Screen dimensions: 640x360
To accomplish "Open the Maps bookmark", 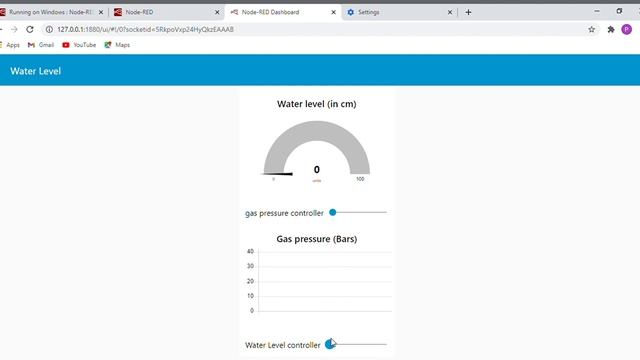I will [x=117, y=45].
